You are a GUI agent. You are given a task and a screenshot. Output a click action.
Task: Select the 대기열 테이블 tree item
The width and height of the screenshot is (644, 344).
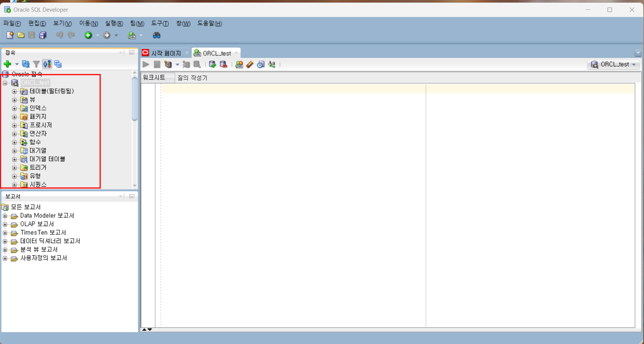(x=47, y=159)
